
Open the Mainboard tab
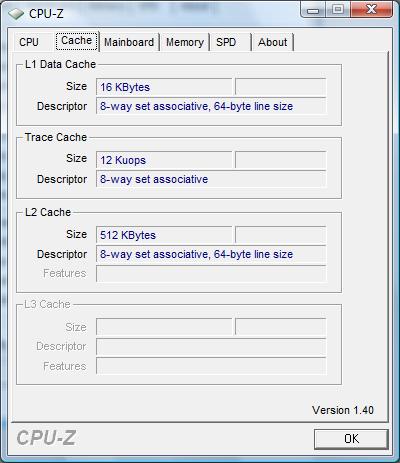pos(129,42)
